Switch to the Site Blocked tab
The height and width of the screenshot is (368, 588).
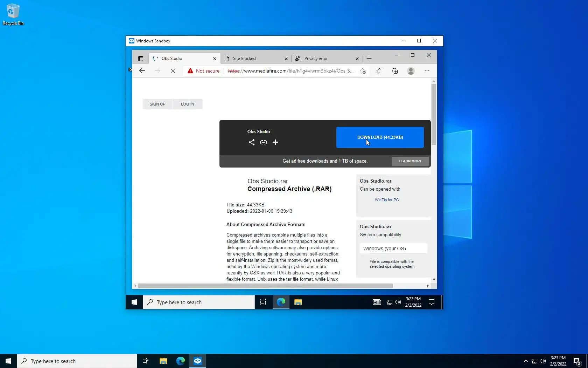point(256,59)
